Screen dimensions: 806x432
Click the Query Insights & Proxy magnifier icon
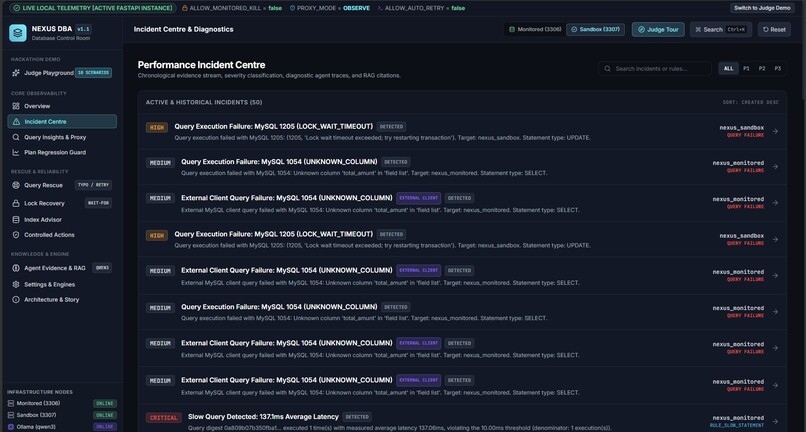(16, 137)
